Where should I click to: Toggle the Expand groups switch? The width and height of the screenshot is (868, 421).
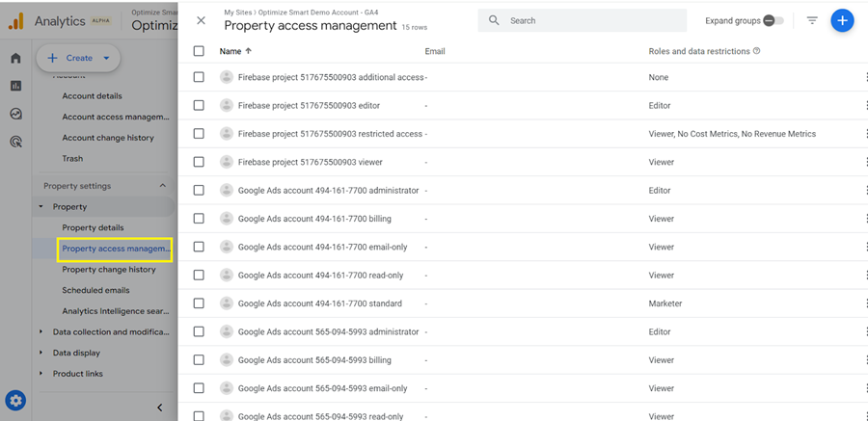[x=773, y=20]
